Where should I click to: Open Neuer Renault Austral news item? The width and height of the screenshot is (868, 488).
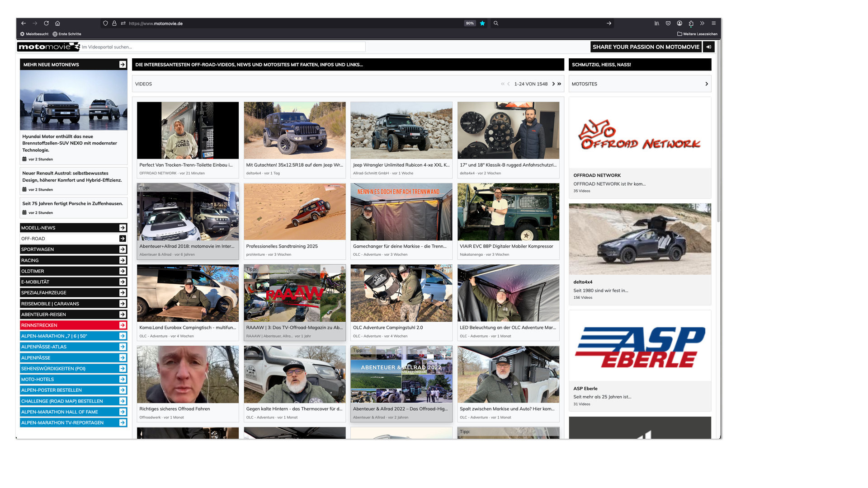(x=73, y=181)
